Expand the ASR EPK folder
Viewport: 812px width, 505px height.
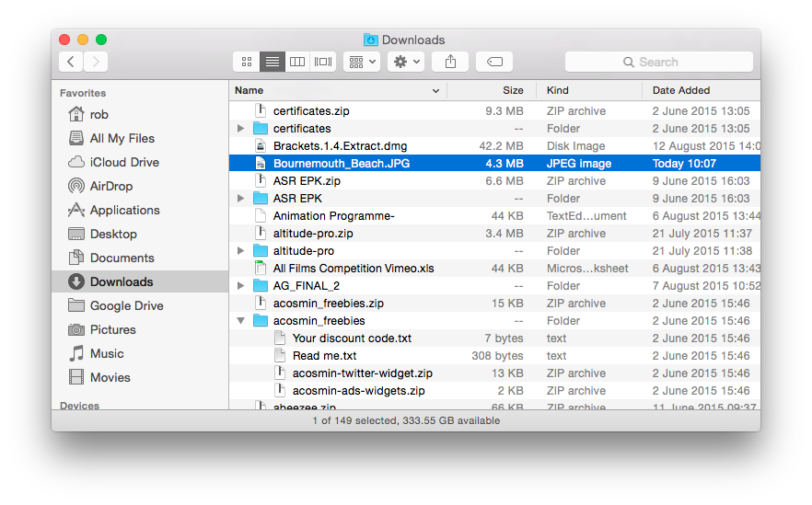[240, 198]
